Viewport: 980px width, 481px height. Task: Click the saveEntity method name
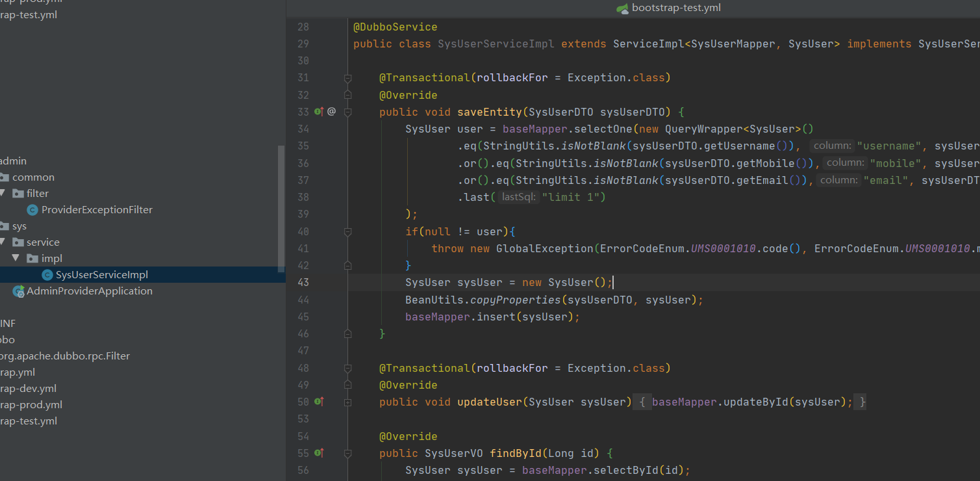[490, 112]
